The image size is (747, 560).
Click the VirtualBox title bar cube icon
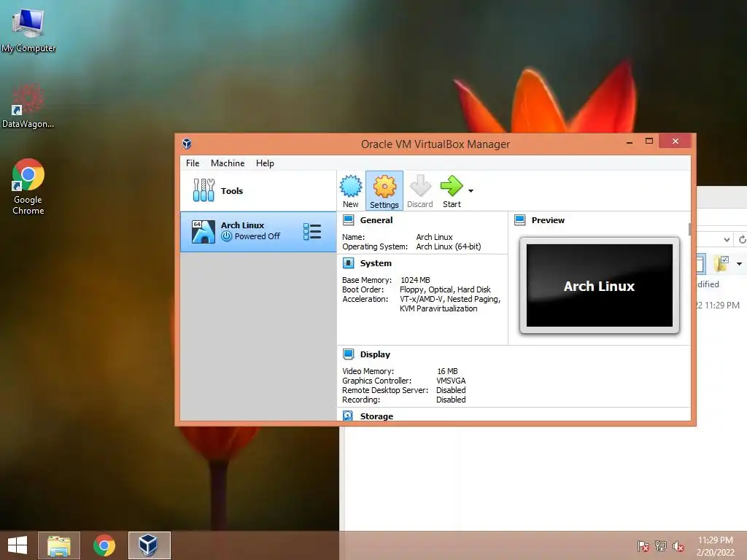pyautogui.click(x=187, y=144)
